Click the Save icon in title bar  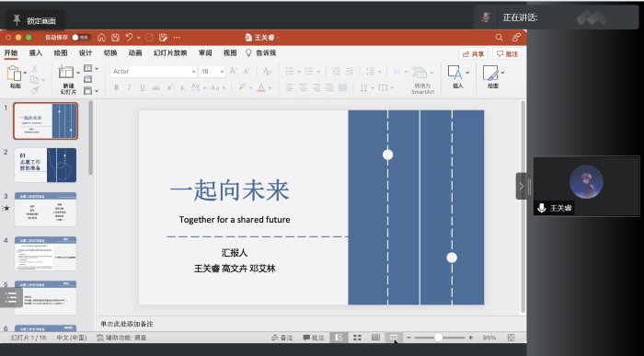pos(115,38)
